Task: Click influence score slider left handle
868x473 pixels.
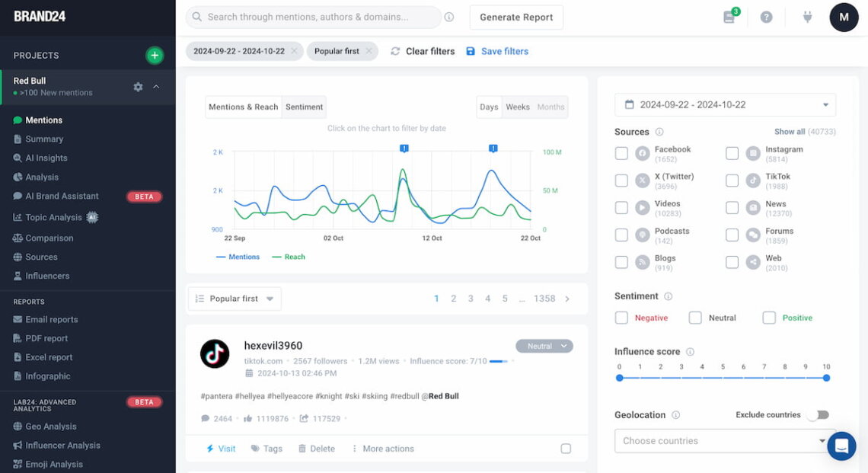Action: [620, 378]
